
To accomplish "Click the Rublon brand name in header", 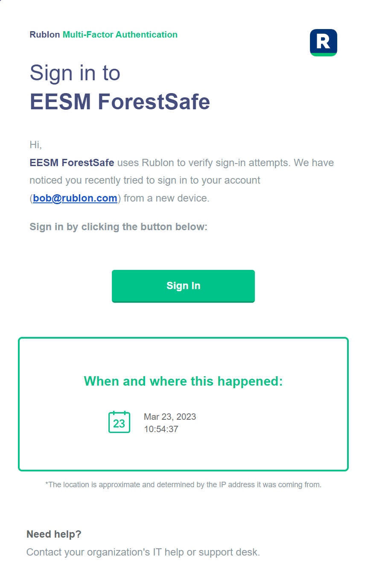I will (45, 35).
